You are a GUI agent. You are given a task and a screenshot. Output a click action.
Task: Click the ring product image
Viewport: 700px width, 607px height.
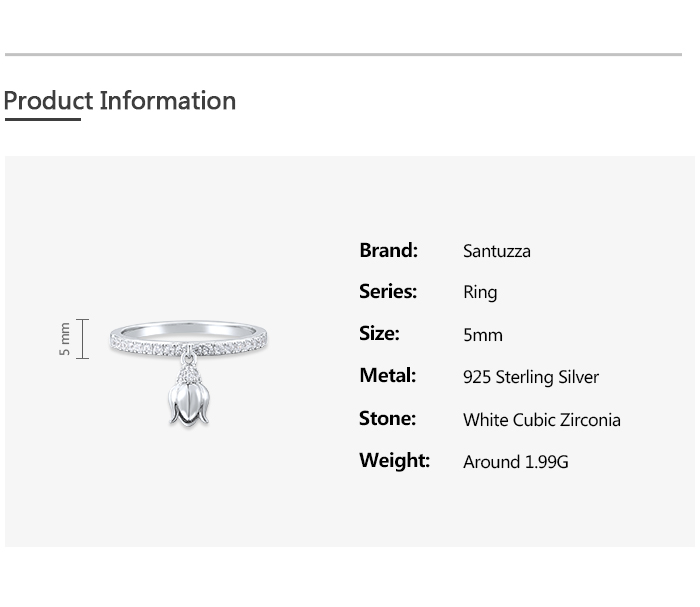coord(188,373)
